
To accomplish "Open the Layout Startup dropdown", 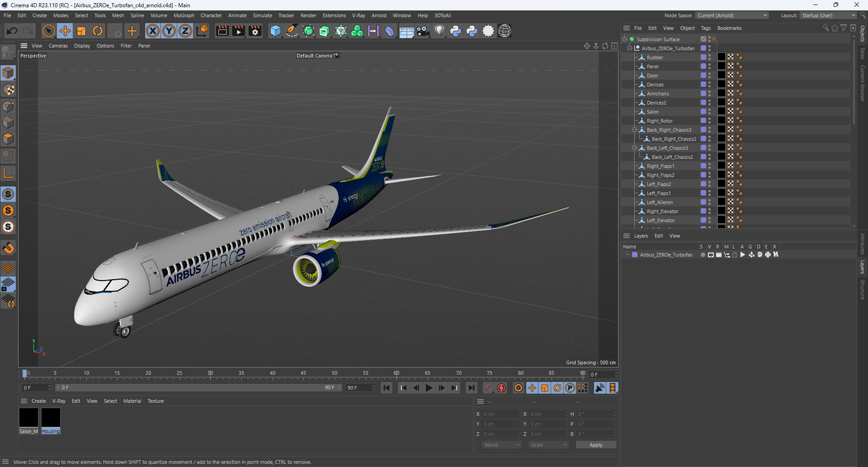I will tap(828, 15).
